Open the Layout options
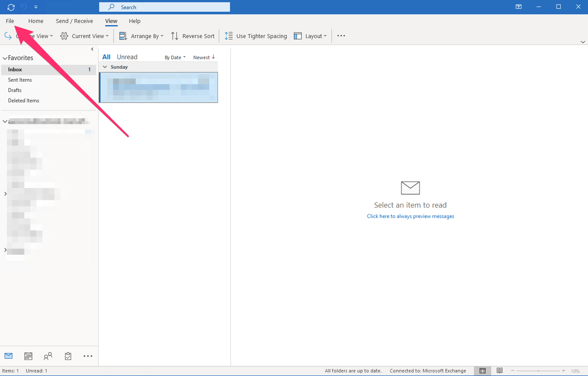 tap(310, 36)
